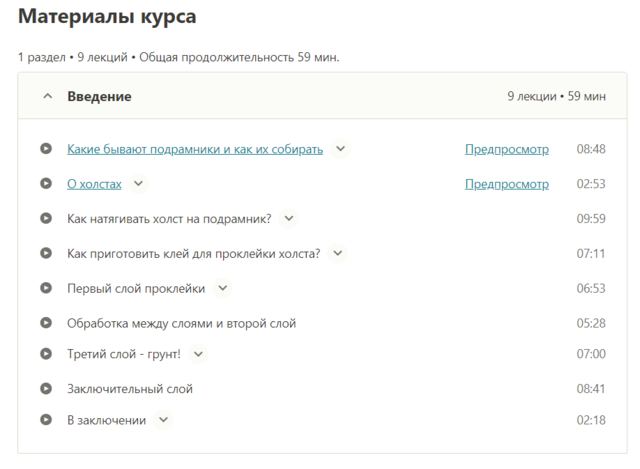The width and height of the screenshot is (640, 469).
Task: Open the «О холстах» lecture link
Action: click(x=94, y=184)
